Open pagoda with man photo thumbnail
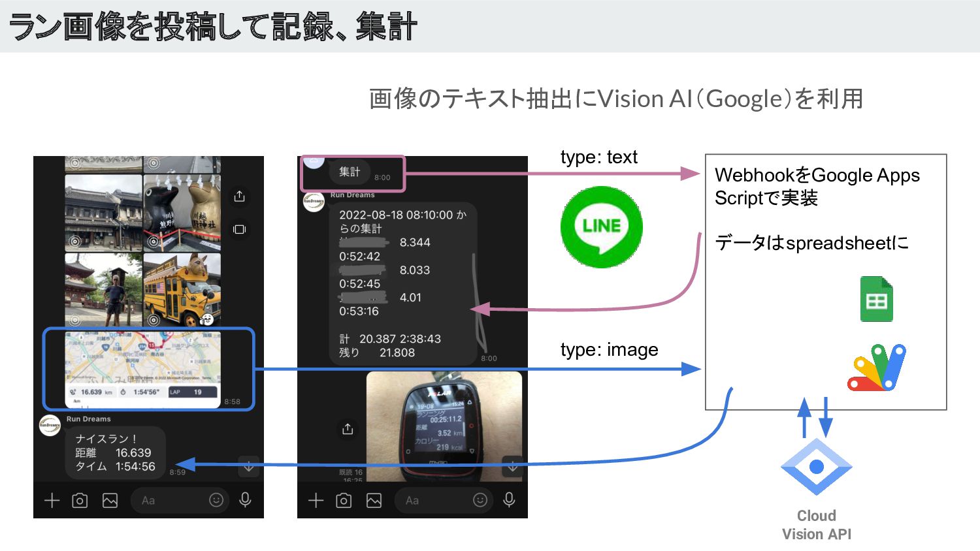980x551 pixels. (x=103, y=289)
